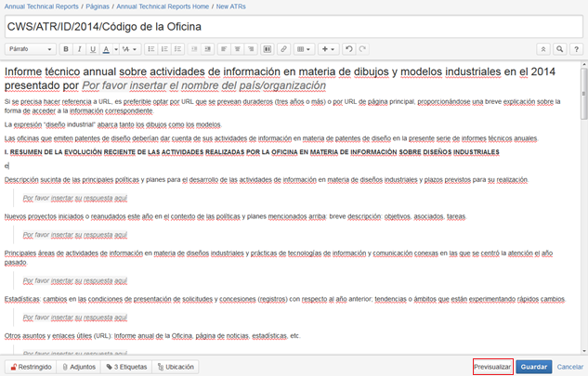Open editor help with the question mark icon

[x=576, y=48]
